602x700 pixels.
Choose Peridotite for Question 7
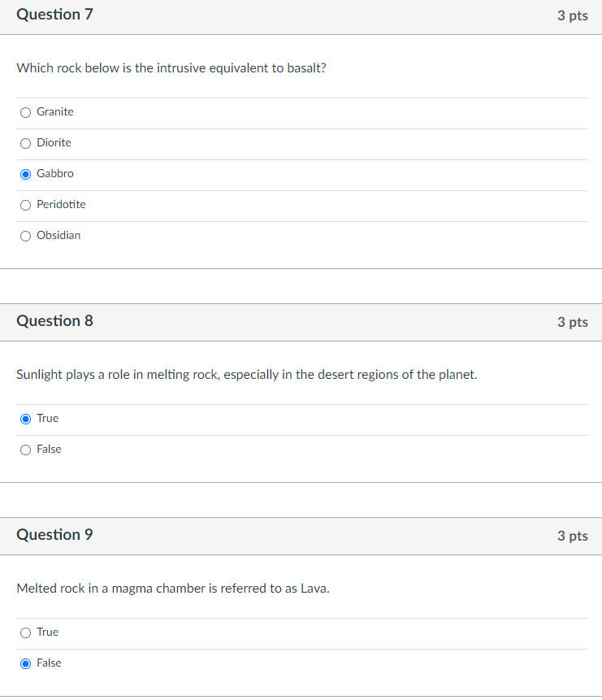pyautogui.click(x=25, y=205)
